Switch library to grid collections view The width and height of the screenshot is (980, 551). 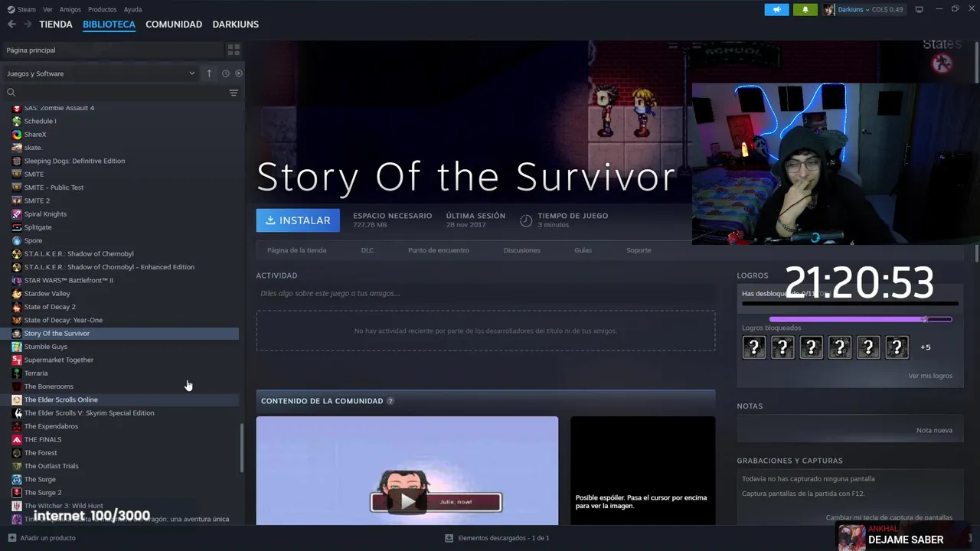coord(234,50)
